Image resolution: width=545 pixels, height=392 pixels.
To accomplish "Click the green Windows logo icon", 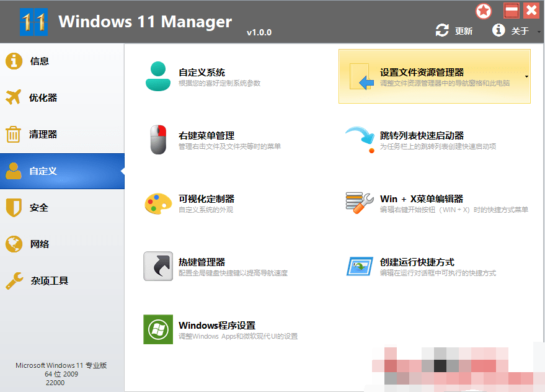I will coord(158,329).
